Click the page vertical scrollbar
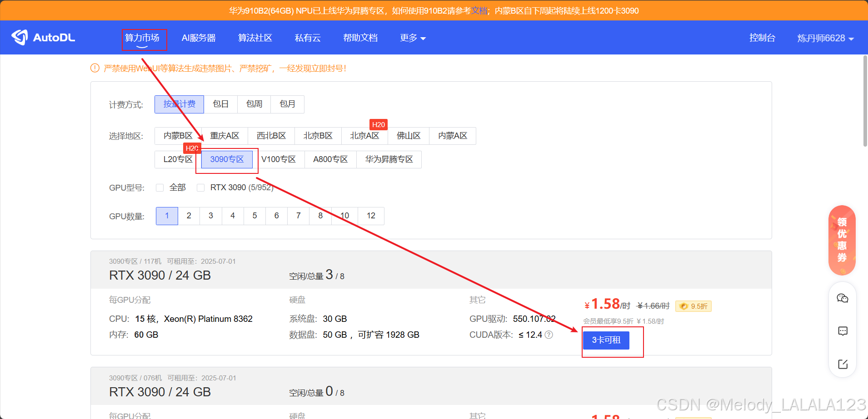The width and height of the screenshot is (868, 419). click(x=865, y=101)
